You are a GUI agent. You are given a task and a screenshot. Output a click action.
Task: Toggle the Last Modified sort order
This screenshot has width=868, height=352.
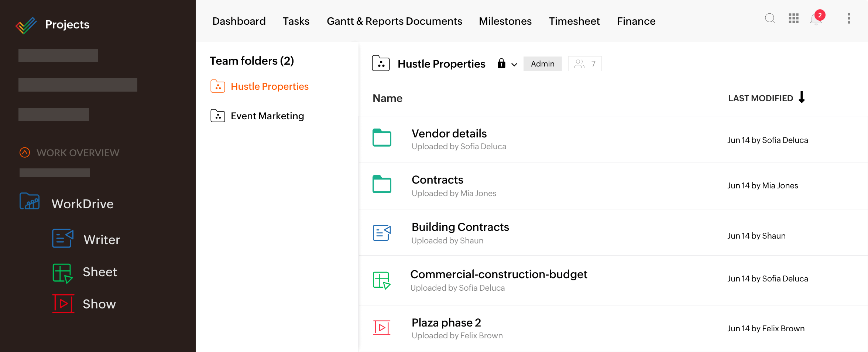click(802, 98)
